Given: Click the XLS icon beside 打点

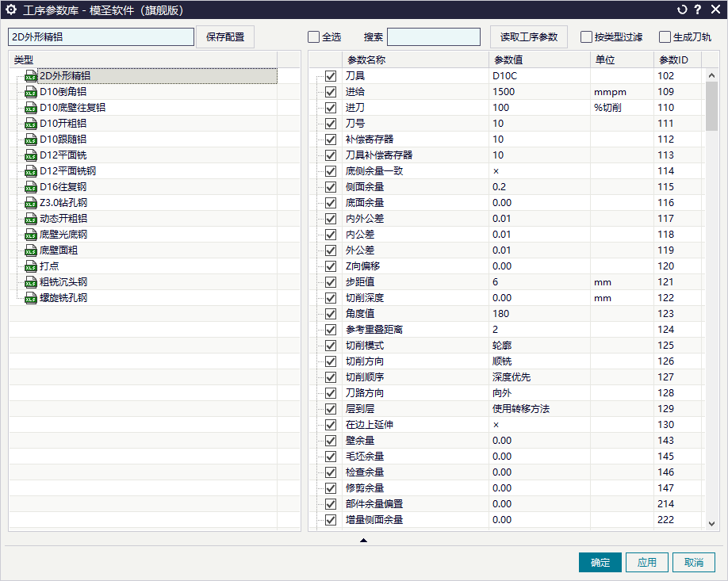Looking at the screenshot, I should coord(31,266).
